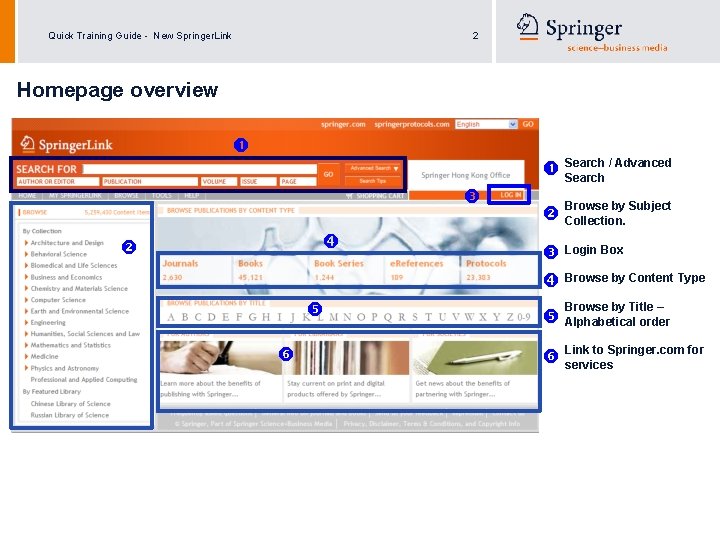Open Professional and Applied Computing

[84, 379]
